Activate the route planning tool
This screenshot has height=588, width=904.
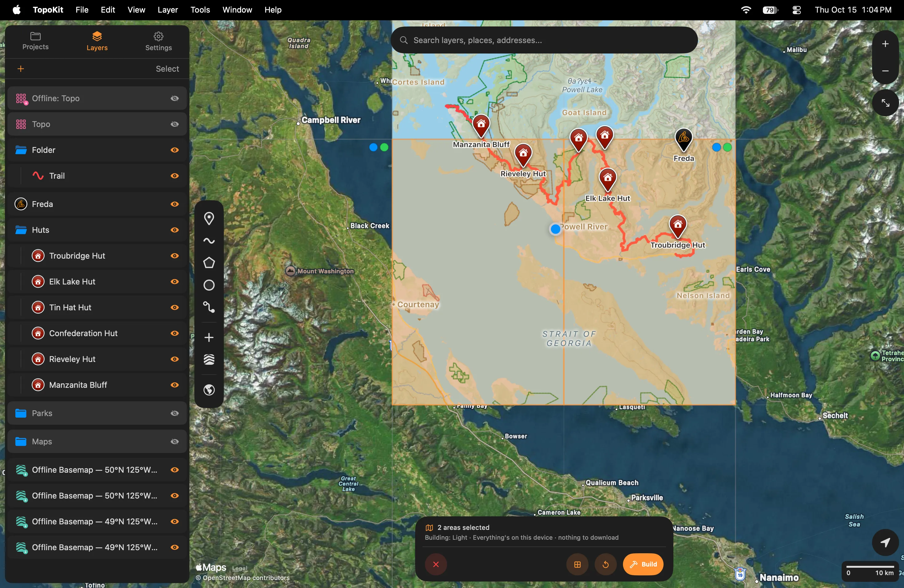[x=209, y=308]
